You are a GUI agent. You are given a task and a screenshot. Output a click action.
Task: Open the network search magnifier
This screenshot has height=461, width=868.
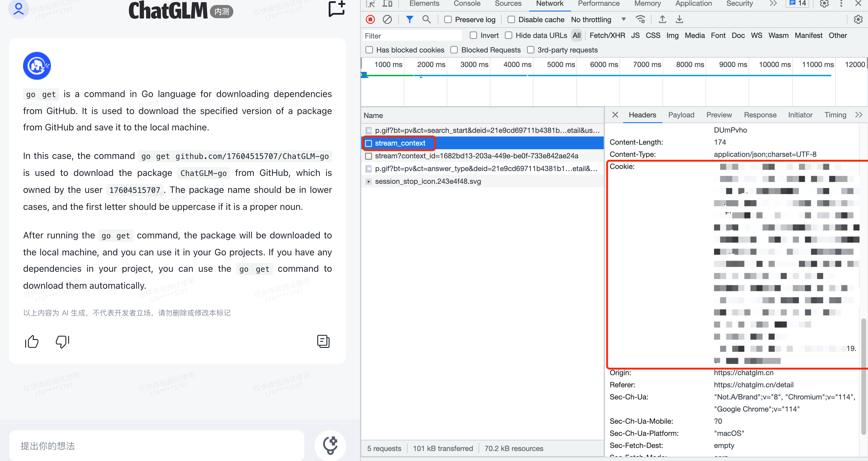point(426,19)
